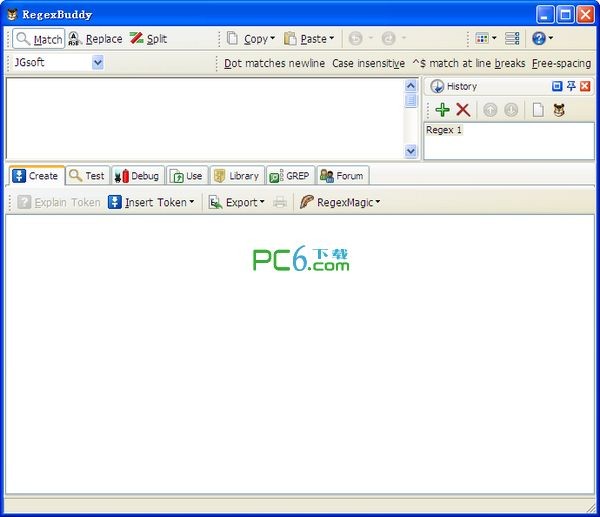Switch to the Test tab

88,176
